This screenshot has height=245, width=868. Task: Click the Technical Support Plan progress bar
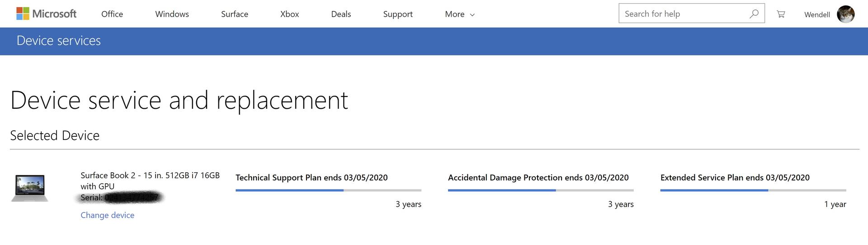pos(328,190)
